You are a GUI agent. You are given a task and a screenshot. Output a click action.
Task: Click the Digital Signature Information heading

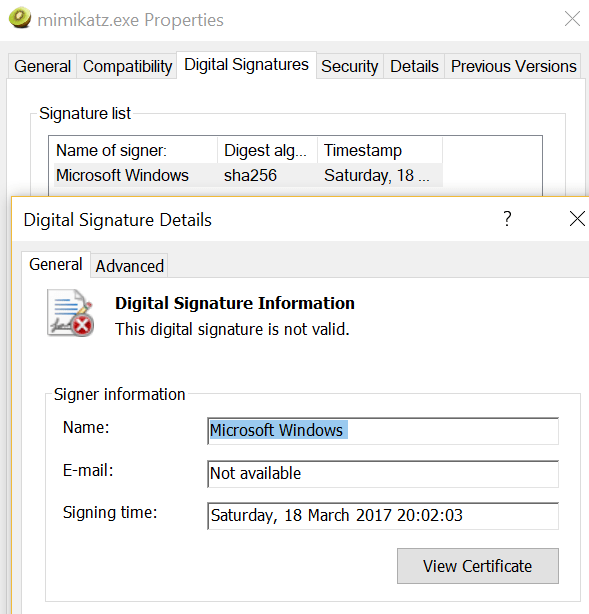(x=235, y=303)
